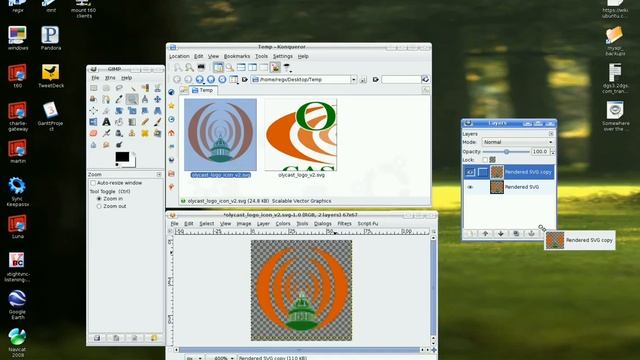Select the Fuzzy Select wand tool
The width and height of the screenshot is (640, 360).
click(x=133, y=89)
